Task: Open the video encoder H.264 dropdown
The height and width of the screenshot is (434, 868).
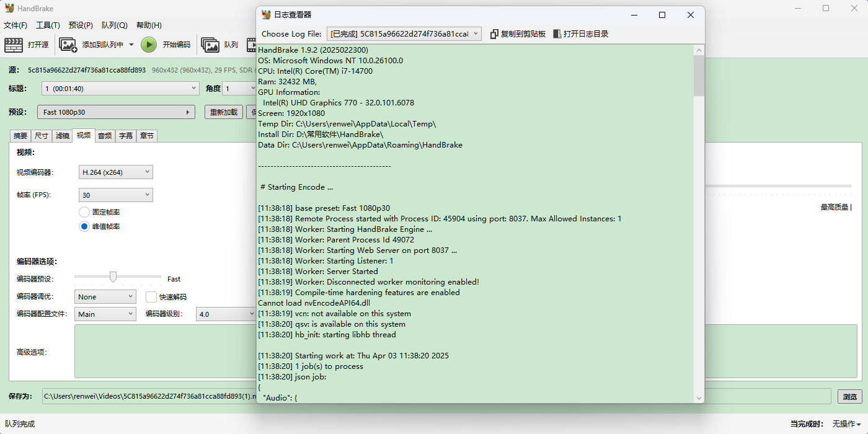Action: point(116,172)
